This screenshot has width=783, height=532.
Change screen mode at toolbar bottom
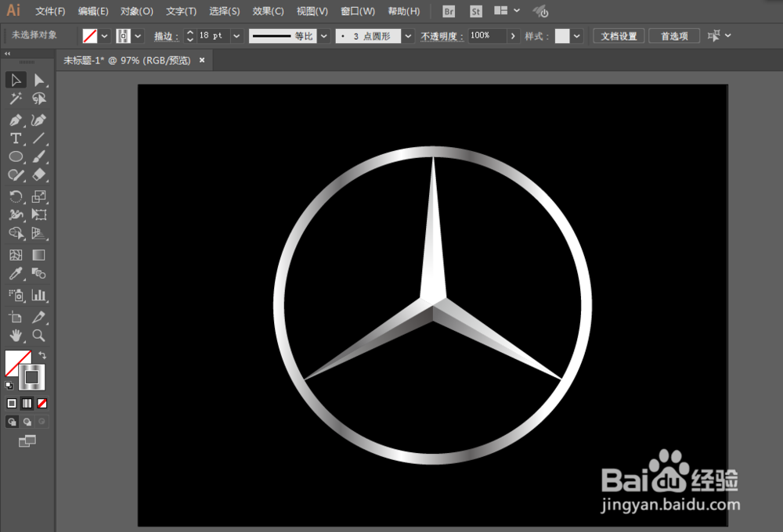point(27,441)
